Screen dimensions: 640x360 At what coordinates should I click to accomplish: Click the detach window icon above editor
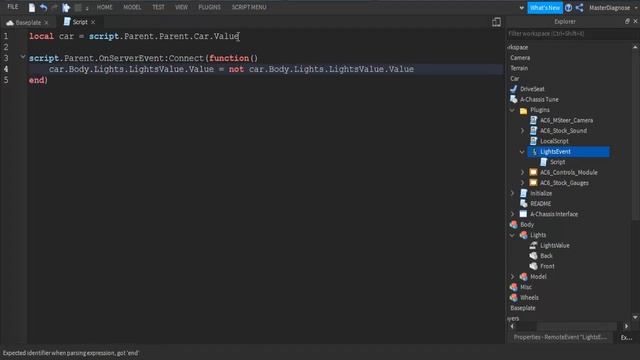(x=496, y=22)
